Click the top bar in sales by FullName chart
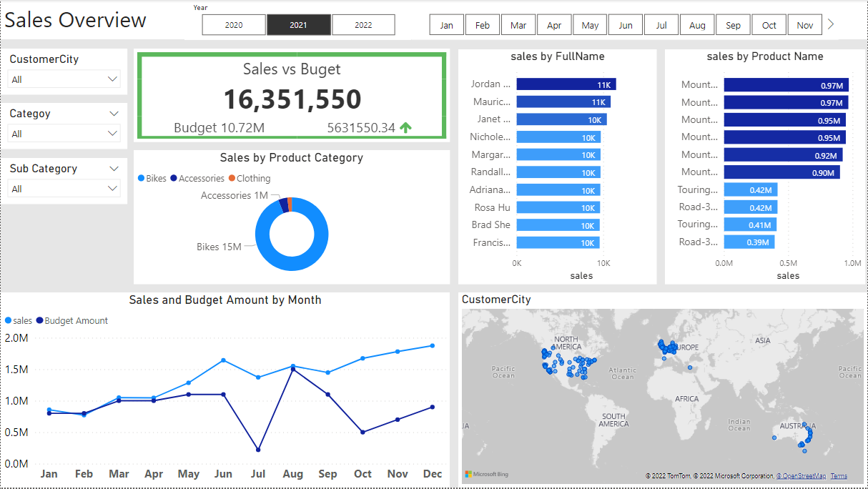868x489 pixels. 565,83
